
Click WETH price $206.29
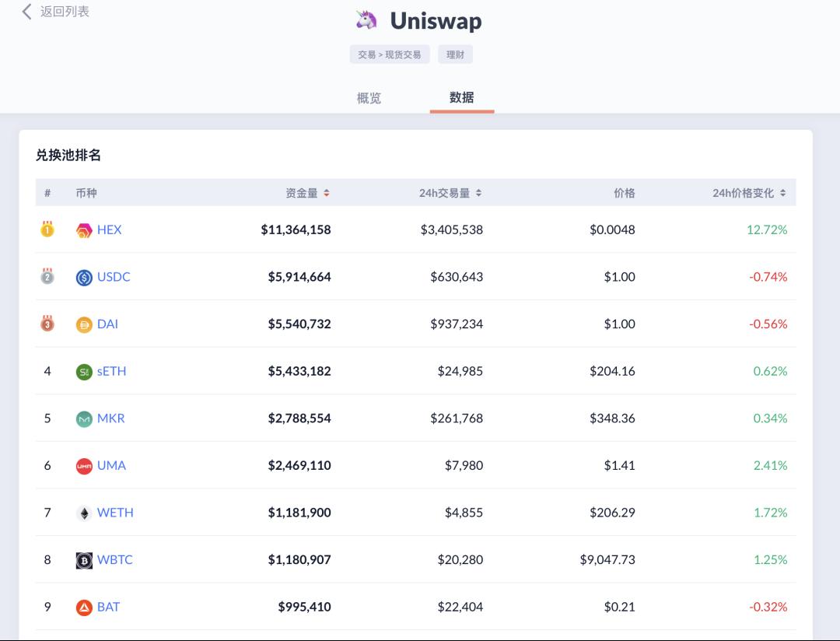612,513
